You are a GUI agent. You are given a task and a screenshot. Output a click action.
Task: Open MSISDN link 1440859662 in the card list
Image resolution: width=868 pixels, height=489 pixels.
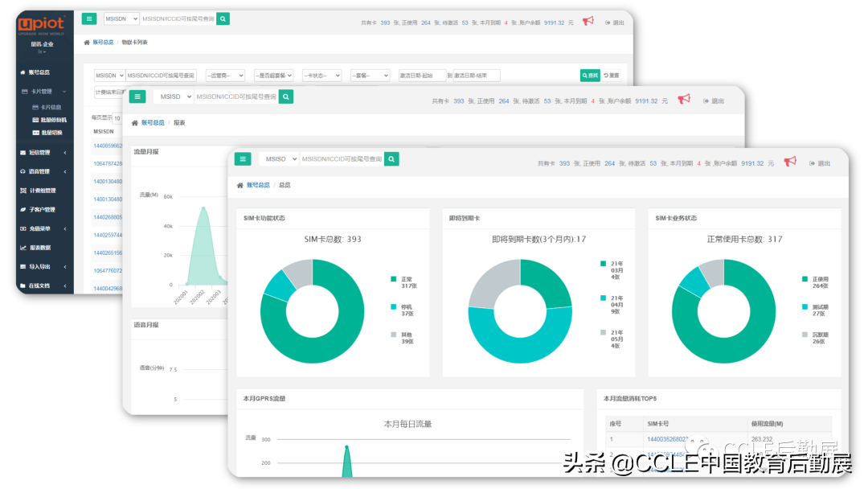coord(108,146)
